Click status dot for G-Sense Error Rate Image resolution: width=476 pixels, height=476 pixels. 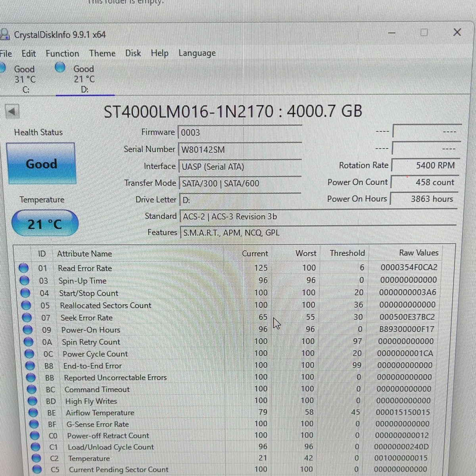pyautogui.click(x=34, y=424)
